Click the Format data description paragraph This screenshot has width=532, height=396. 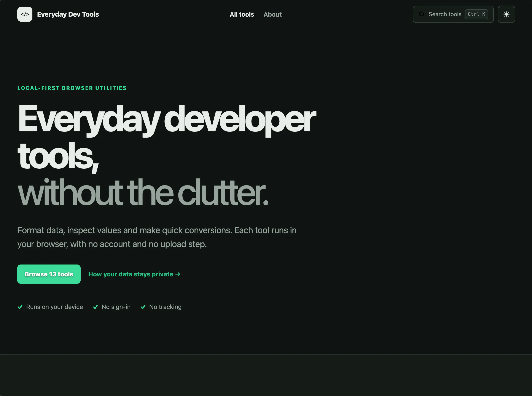tap(157, 237)
